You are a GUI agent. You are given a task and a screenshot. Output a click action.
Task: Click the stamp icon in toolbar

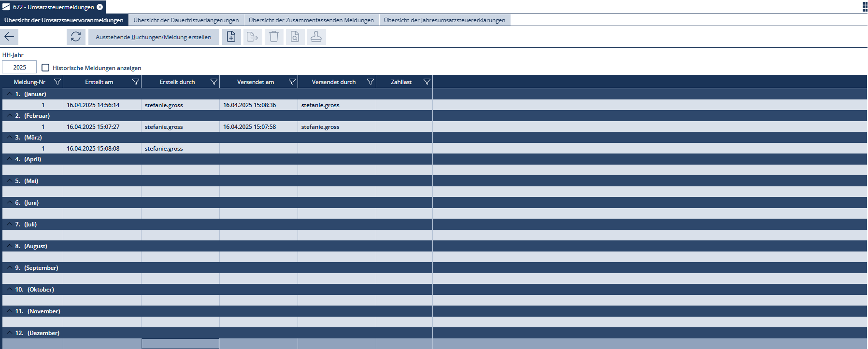point(316,37)
